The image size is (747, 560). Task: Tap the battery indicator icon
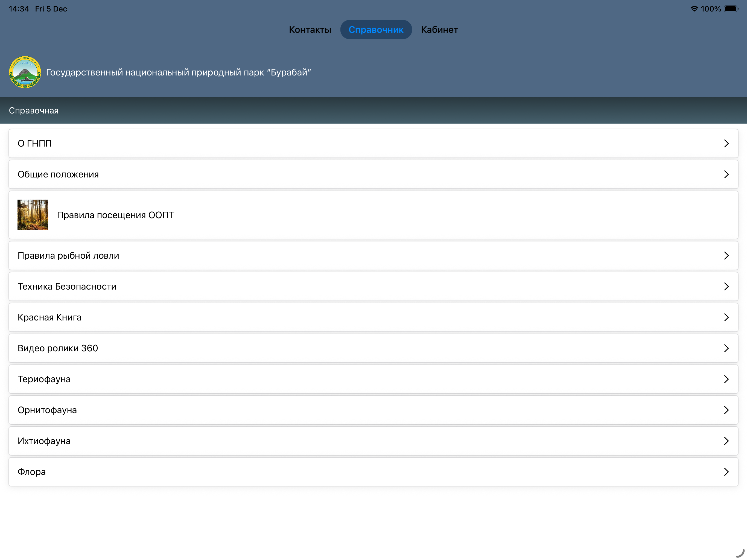pyautogui.click(x=731, y=9)
